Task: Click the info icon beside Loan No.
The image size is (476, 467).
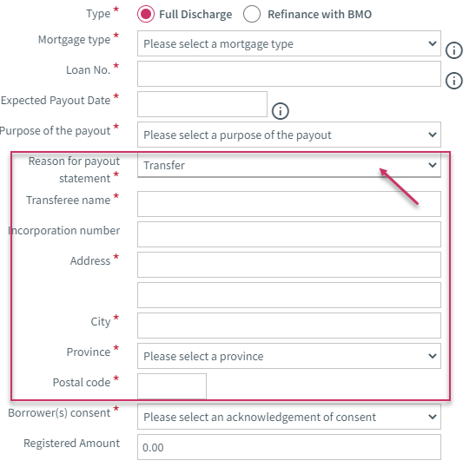Action: pos(453,81)
